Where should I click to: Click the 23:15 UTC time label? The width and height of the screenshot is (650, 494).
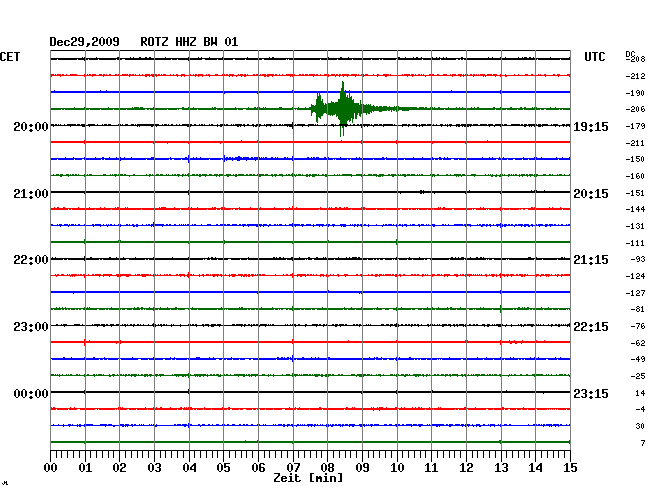(x=591, y=393)
